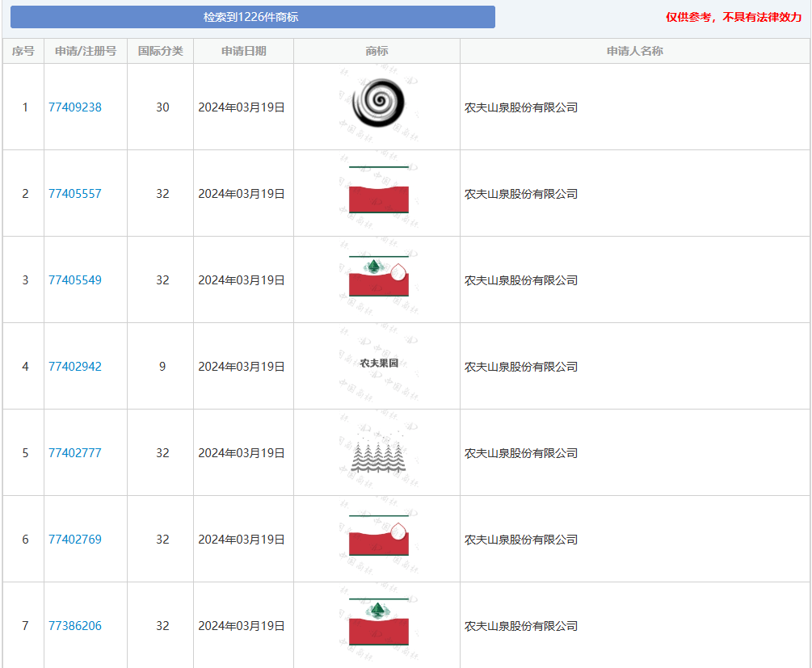Image resolution: width=812 pixels, height=668 pixels.
Task: Click the 检索到1226件商标 results bar
Action: coord(252,17)
